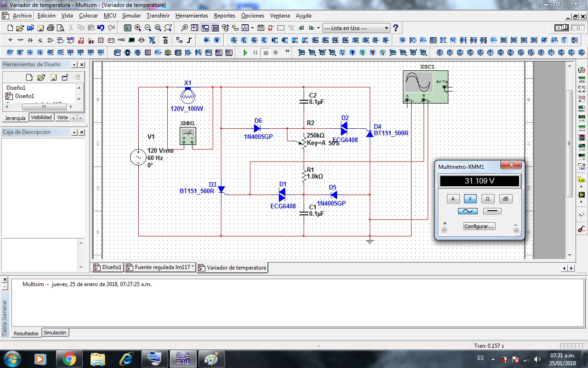Open Google Chrome from the taskbar
This screenshot has height=368, width=588.
tap(69, 359)
